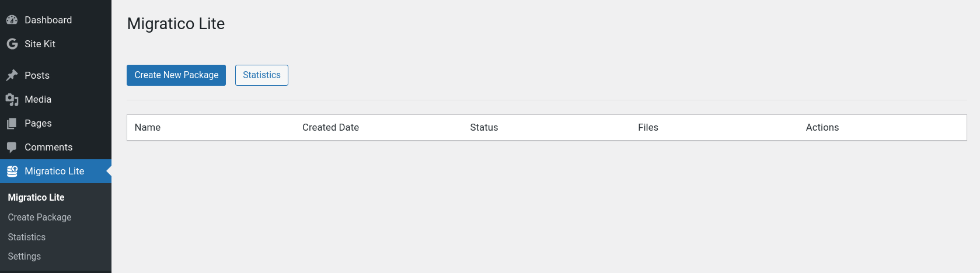Click the Status column header

click(x=484, y=127)
